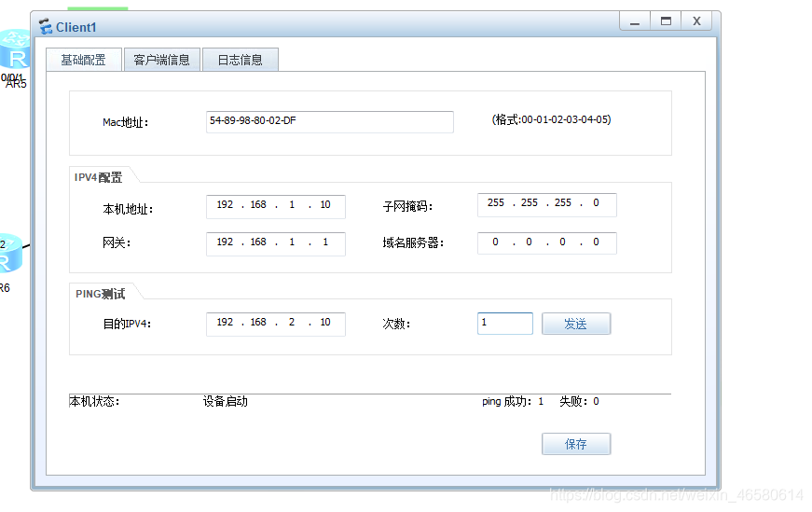Open the 日志信息 tab

(x=241, y=60)
